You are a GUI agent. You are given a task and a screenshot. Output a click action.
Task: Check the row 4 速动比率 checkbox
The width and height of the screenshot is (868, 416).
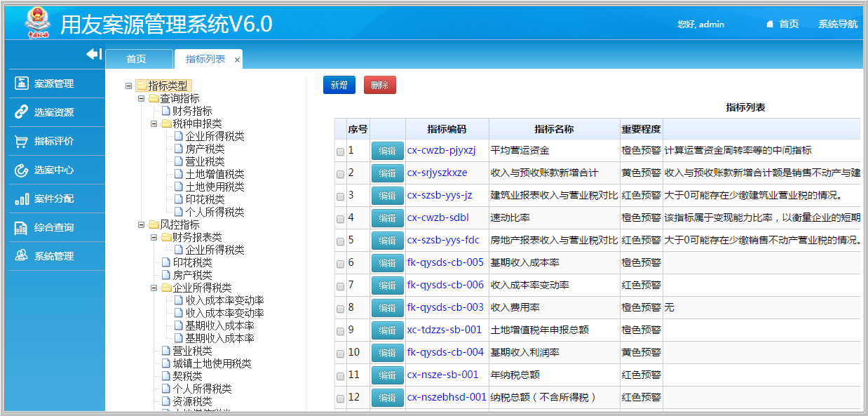pos(341,219)
